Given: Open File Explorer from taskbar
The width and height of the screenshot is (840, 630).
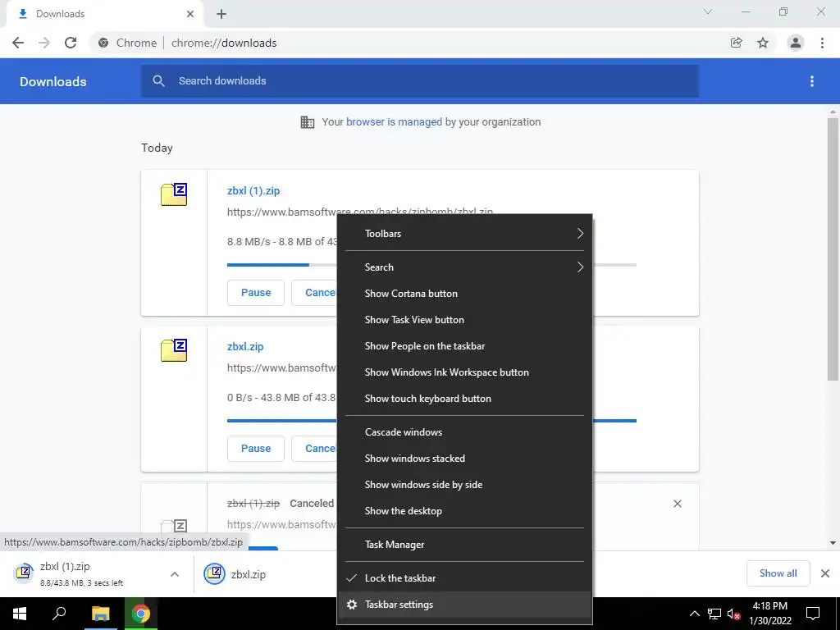Looking at the screenshot, I should (100, 614).
